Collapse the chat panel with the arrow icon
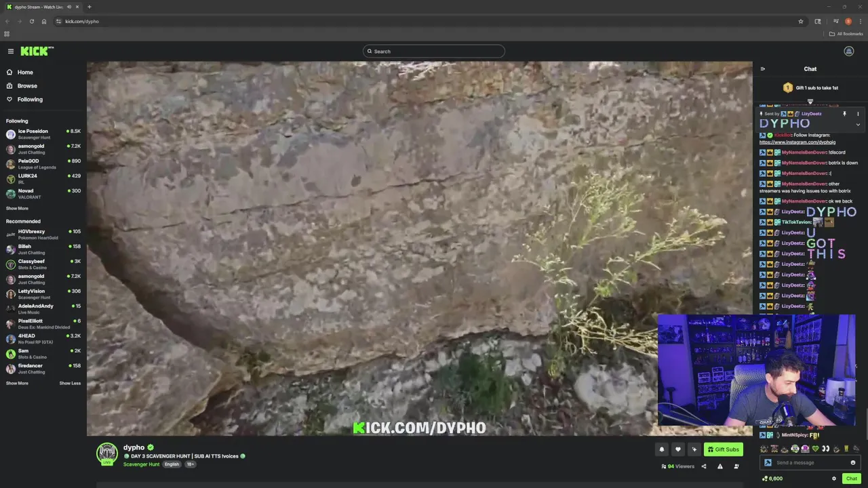 coord(762,68)
